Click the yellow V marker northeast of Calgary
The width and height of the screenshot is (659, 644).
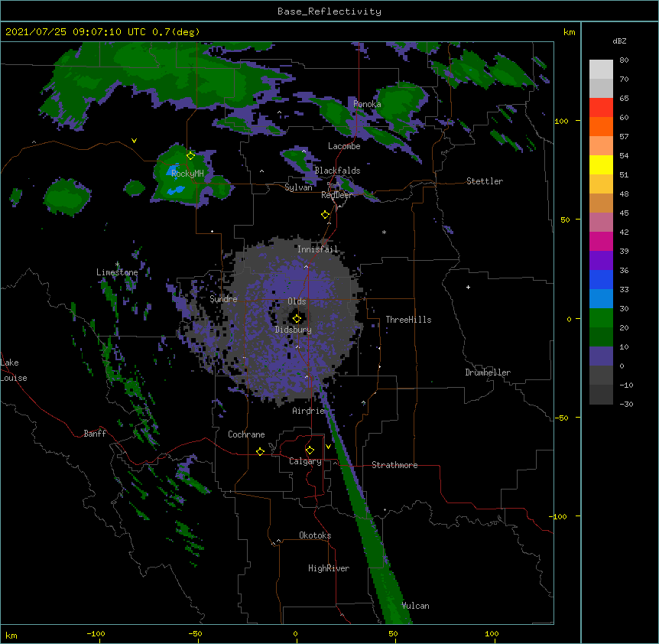coord(328,447)
